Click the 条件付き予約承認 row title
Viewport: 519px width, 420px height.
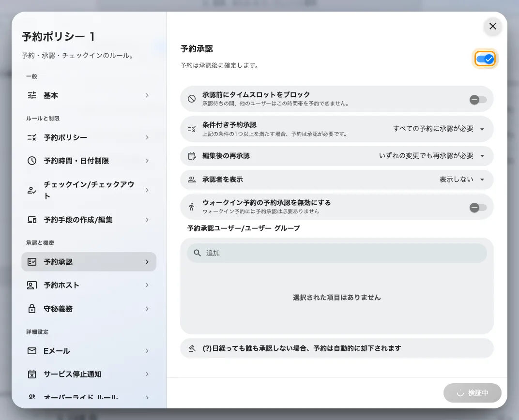[229, 125]
